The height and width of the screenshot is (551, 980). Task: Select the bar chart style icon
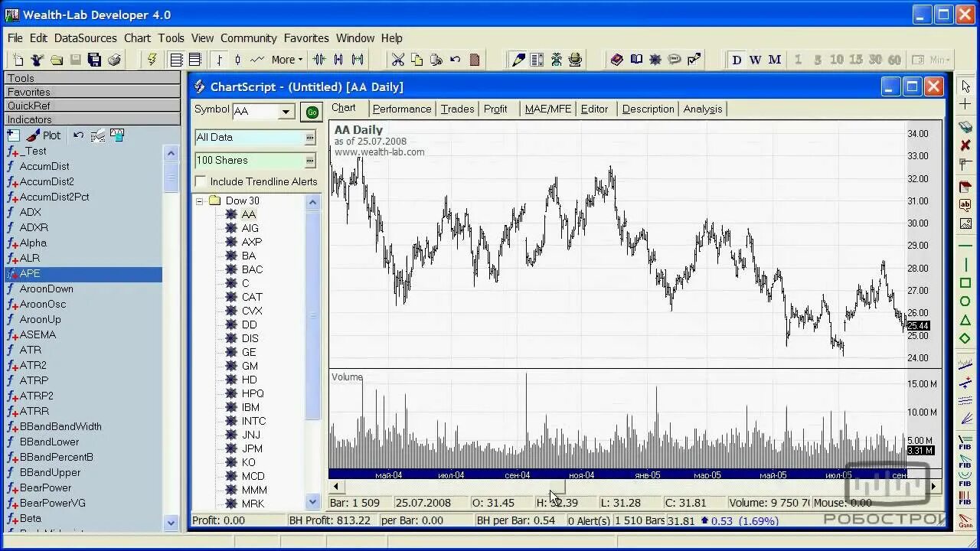pos(220,60)
